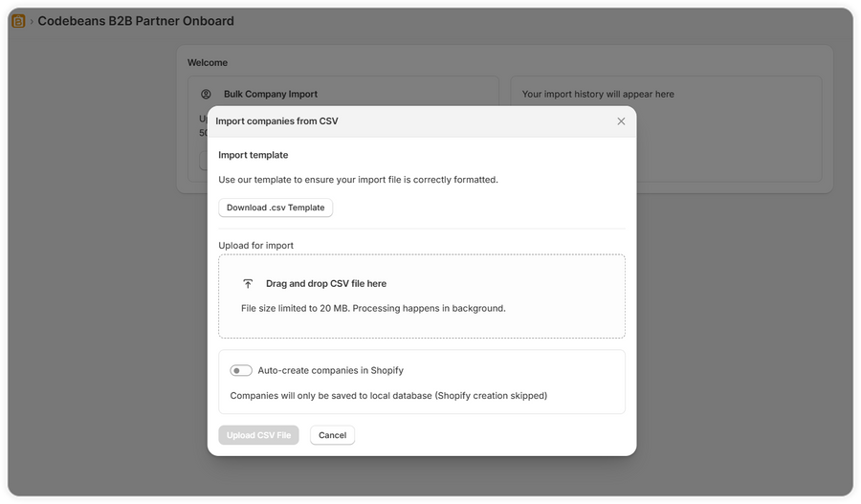Click the file size limit note

tap(373, 309)
